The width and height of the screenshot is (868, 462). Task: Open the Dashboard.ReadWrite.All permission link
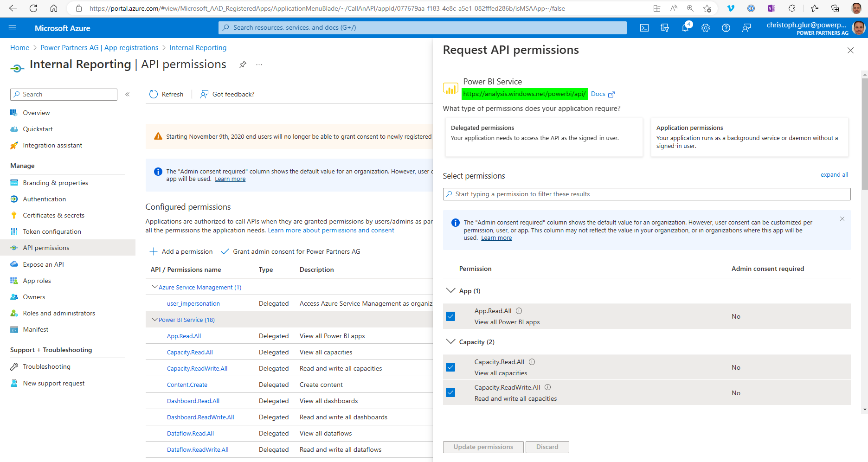click(x=200, y=417)
